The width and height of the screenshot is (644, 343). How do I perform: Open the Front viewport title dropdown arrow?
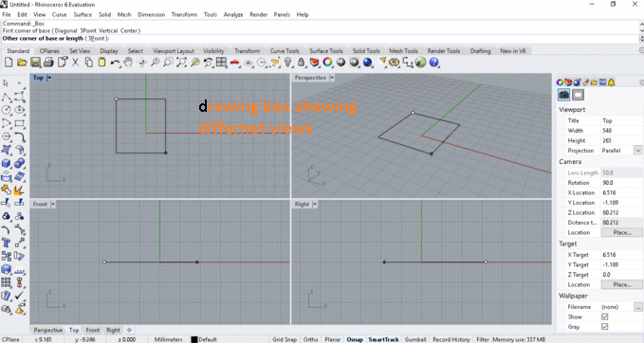(53, 204)
